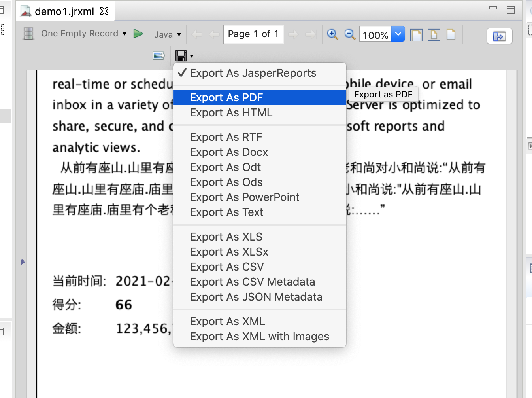Select the zoom out magnifier icon
Screen dimensions: 532x398
349,35
